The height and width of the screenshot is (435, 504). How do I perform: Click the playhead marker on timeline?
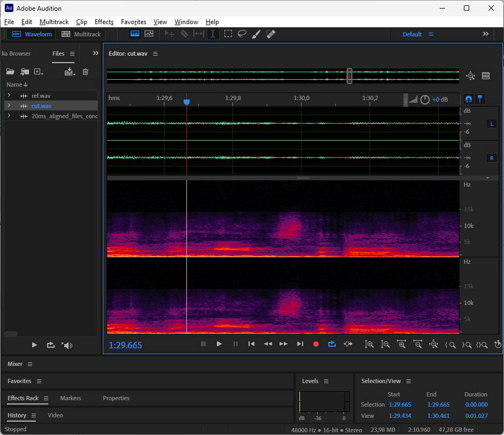click(x=186, y=101)
